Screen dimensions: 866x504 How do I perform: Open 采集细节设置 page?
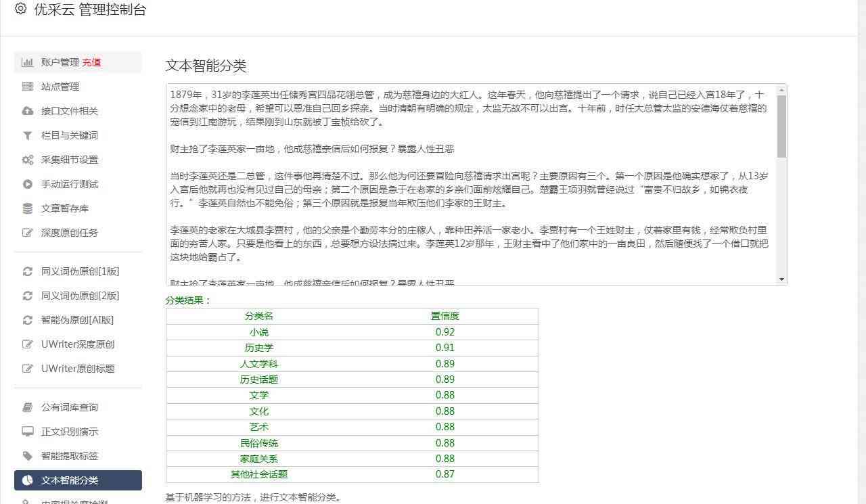click(78, 160)
